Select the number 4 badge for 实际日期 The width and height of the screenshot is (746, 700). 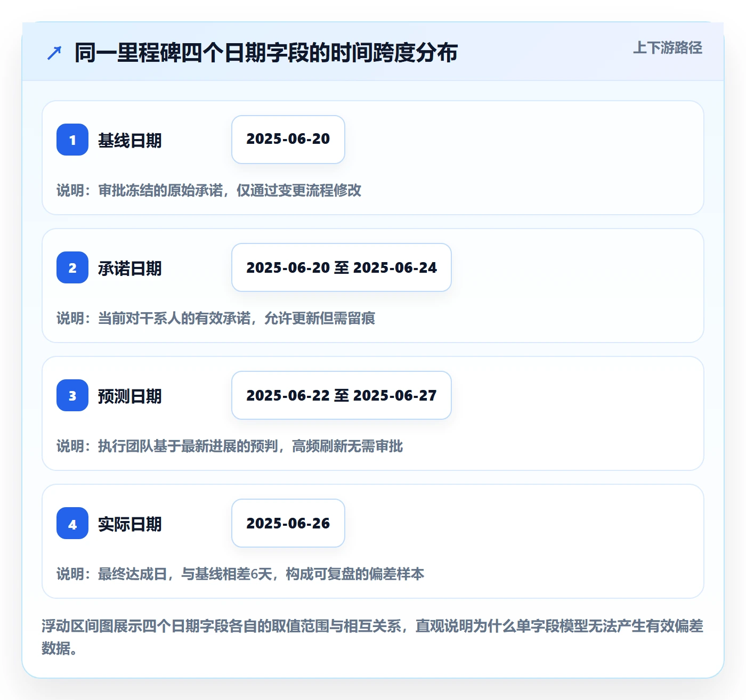[72, 523]
